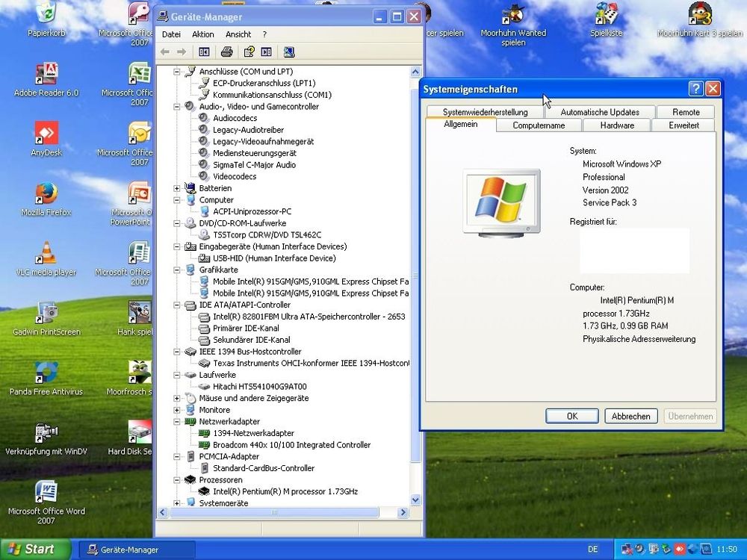Collapse the PCMCIA-Adapter node
Screen dimensions: 747x560
click(x=177, y=457)
